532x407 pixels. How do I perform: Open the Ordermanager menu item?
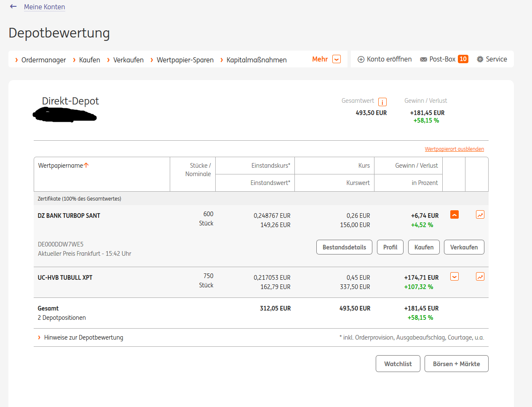point(43,60)
